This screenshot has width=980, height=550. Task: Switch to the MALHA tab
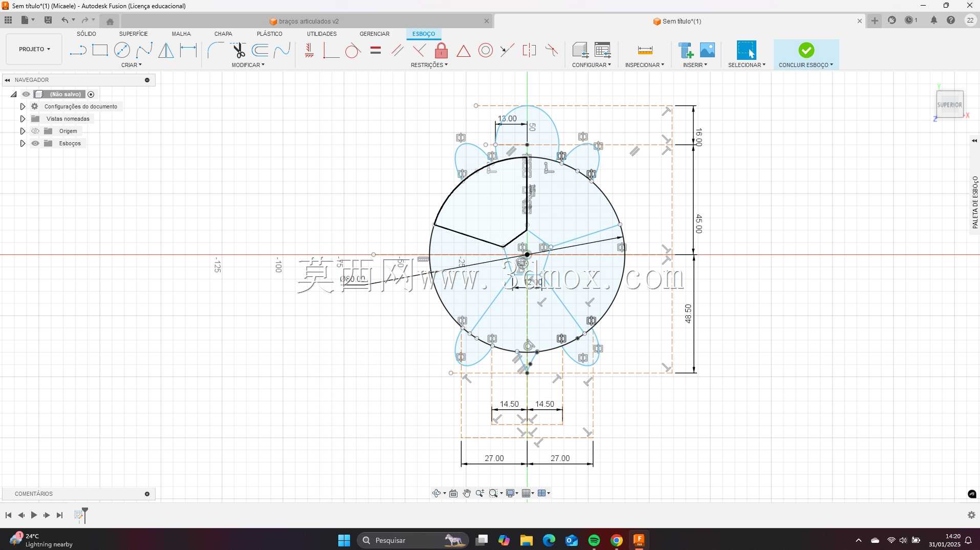(x=181, y=34)
